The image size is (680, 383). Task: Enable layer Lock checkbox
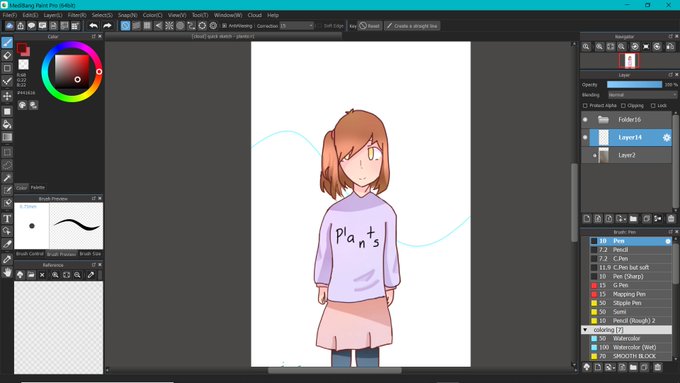coord(653,105)
